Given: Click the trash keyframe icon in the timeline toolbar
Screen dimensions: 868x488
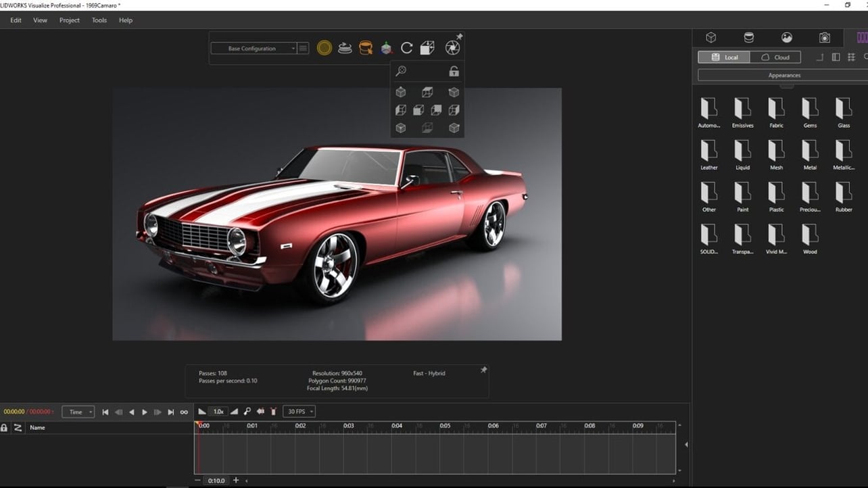Looking at the screenshot, I should click(x=272, y=411).
